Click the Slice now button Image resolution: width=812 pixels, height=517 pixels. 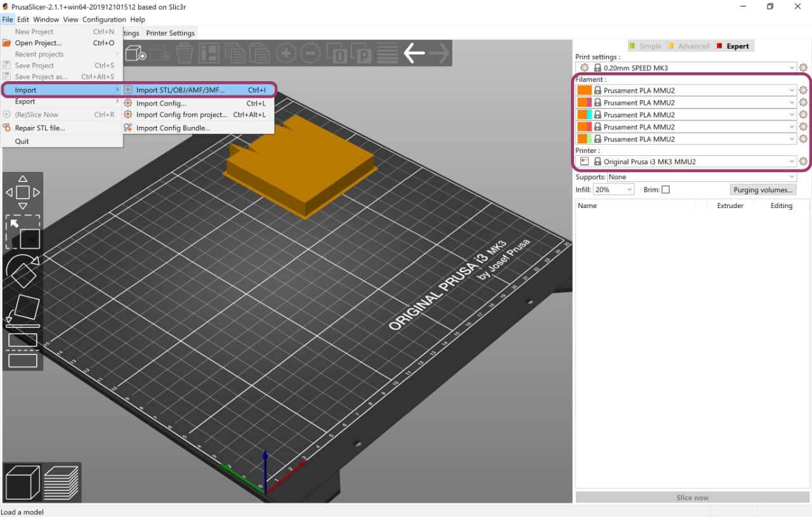(692, 497)
